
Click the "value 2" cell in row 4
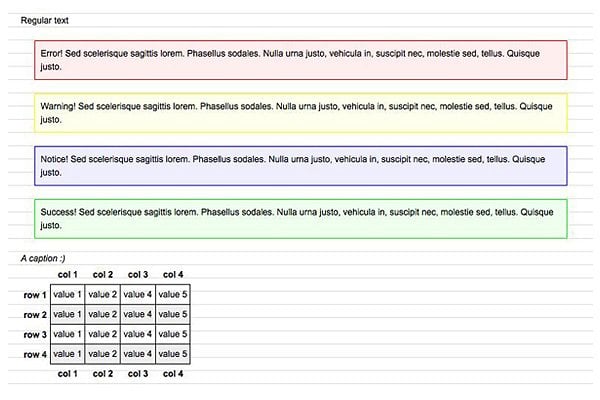pos(103,354)
